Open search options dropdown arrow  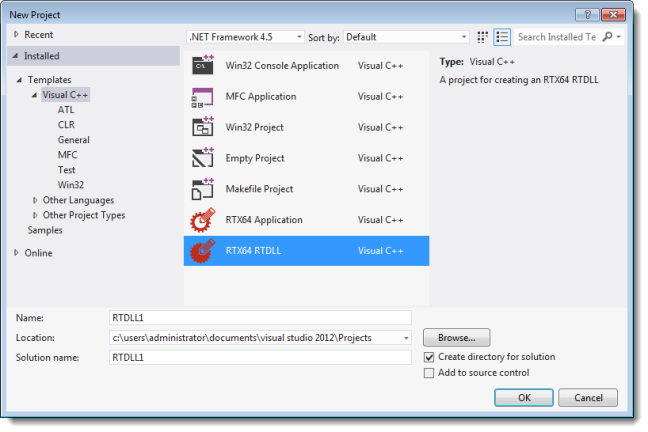tap(619, 37)
